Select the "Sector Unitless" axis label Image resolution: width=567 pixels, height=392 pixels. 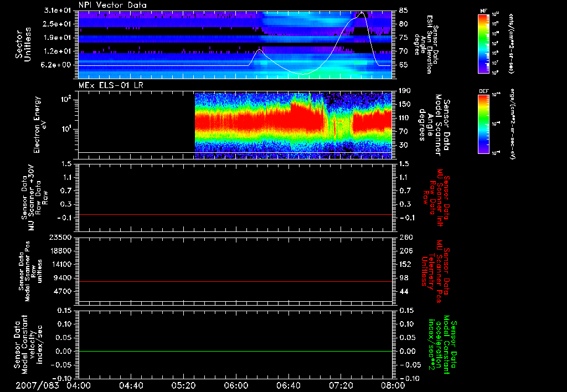(x=23, y=44)
